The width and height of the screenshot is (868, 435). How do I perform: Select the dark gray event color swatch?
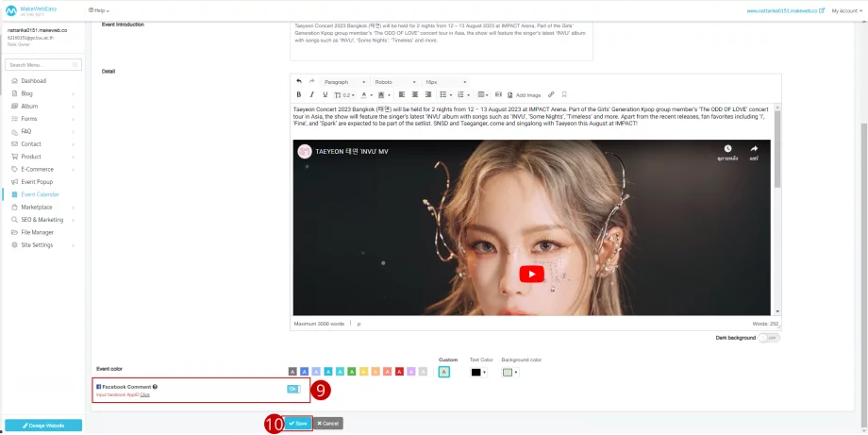292,373
